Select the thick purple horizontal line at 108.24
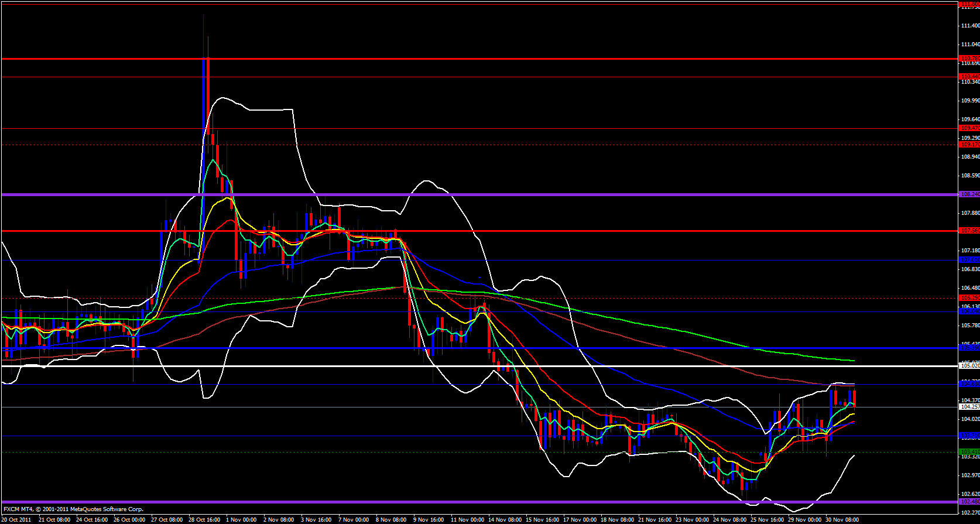The image size is (980, 524). point(480,194)
